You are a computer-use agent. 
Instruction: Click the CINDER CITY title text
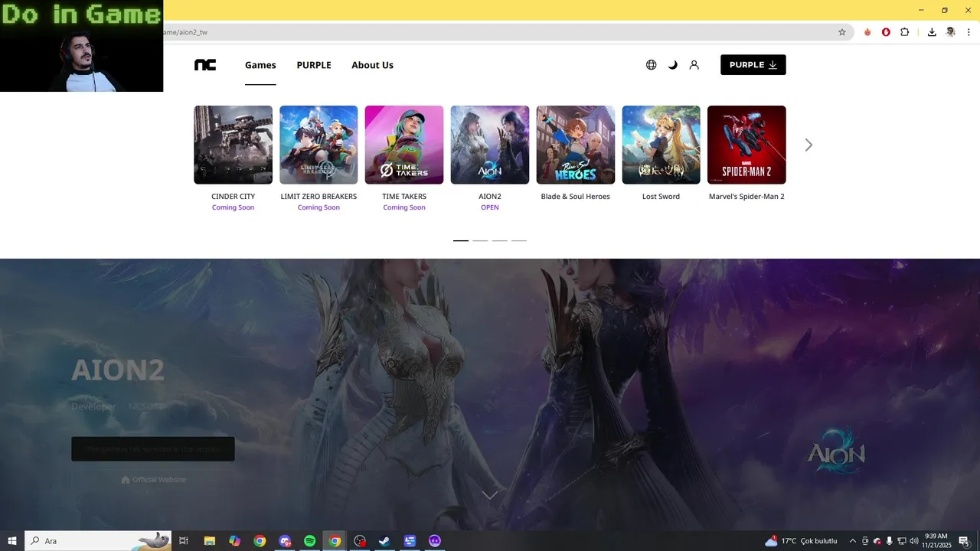[x=233, y=197]
